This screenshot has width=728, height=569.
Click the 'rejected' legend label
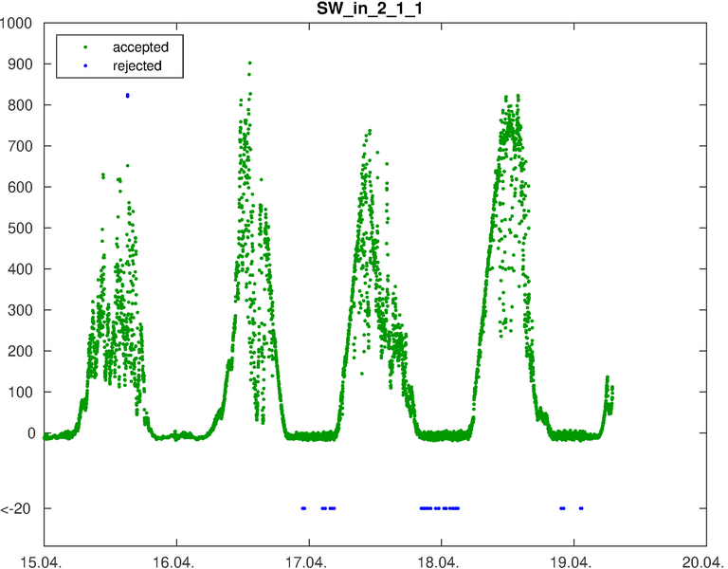click(136, 66)
